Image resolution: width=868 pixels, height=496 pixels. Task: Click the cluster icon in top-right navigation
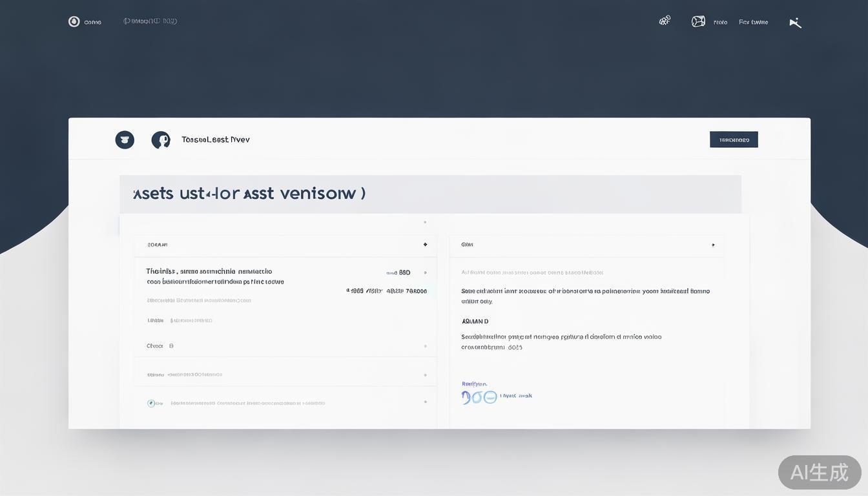click(x=665, y=21)
